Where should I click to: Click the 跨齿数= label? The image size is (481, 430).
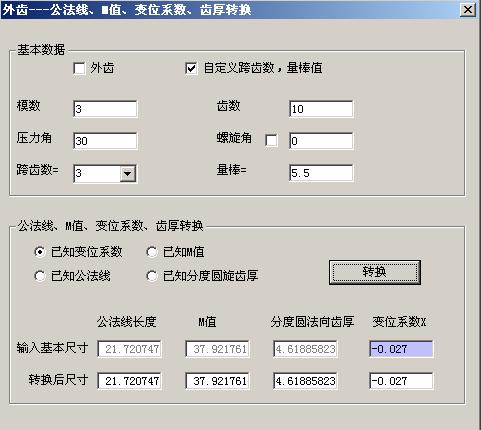(38, 170)
